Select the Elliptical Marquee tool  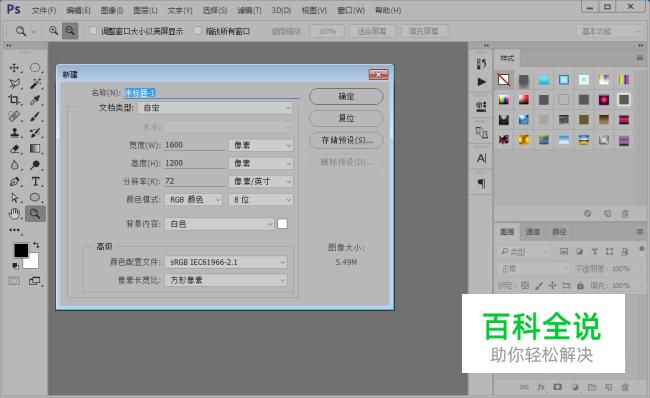(35, 68)
